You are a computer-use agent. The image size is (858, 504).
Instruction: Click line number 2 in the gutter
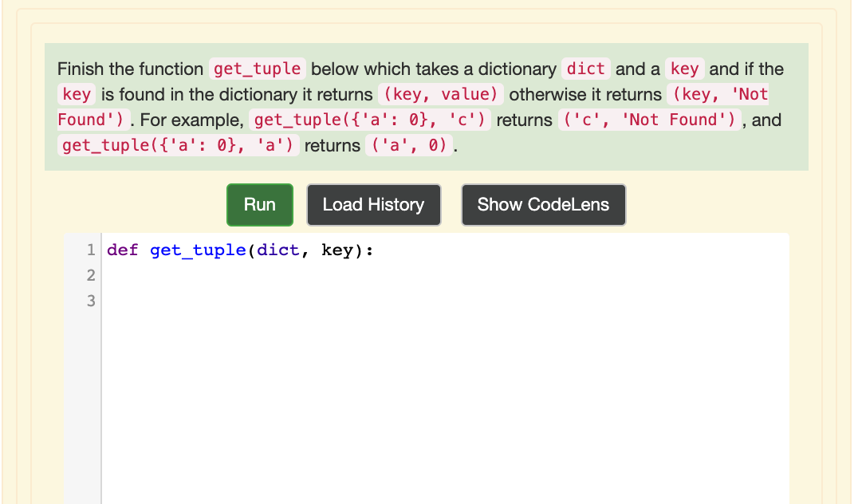point(90,275)
